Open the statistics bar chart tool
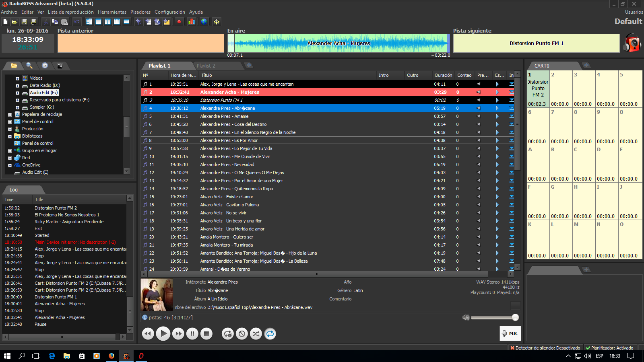This screenshot has width=644, height=362. tap(192, 22)
